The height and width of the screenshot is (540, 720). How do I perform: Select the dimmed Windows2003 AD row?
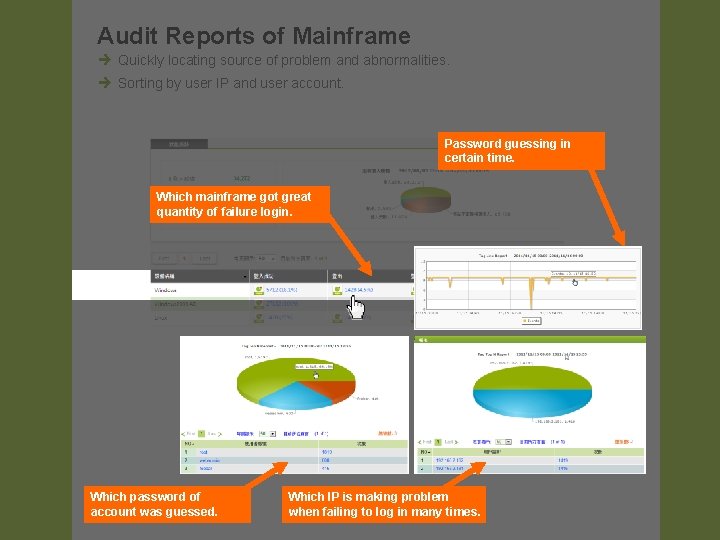[x=282, y=304]
